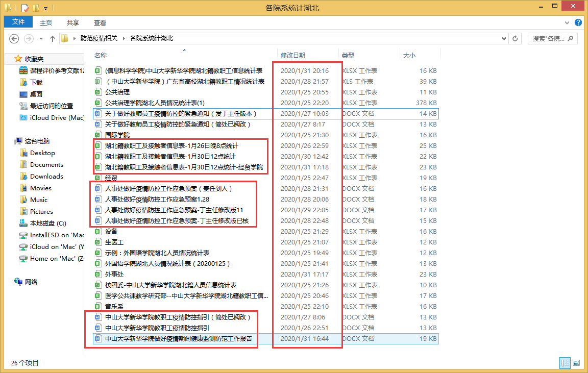
Task: Open the 文件 menu
Action: (x=18, y=22)
